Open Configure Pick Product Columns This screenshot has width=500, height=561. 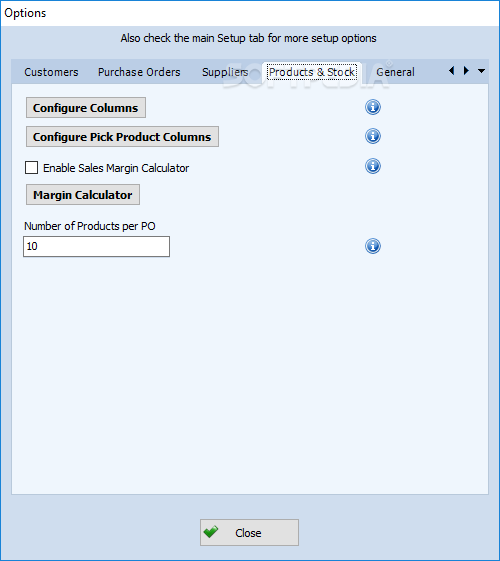pyautogui.click(x=122, y=137)
